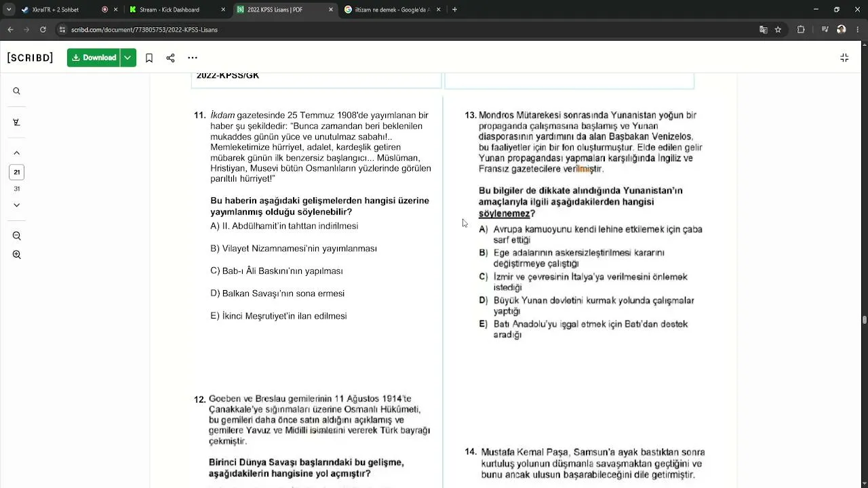Open the three-dot more options menu in Scribd
868x488 pixels.
pyautogui.click(x=193, y=58)
